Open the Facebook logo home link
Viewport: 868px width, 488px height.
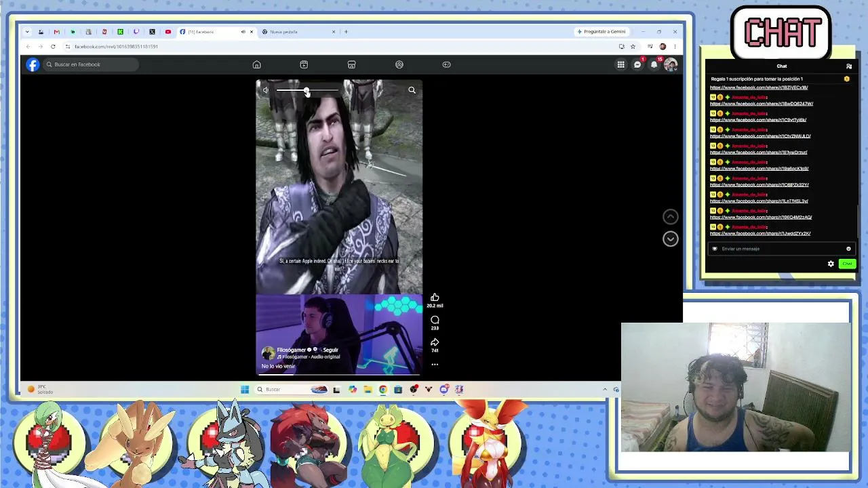tap(33, 64)
